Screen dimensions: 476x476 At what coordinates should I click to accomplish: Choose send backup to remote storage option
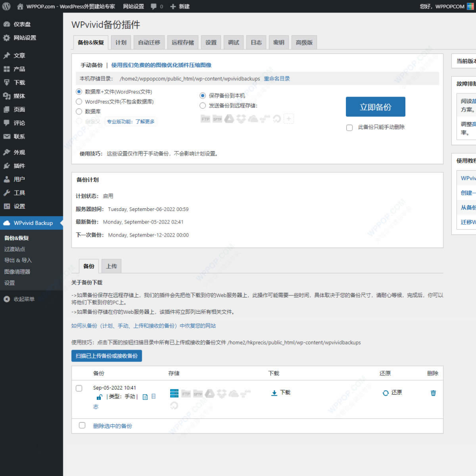pos(203,106)
